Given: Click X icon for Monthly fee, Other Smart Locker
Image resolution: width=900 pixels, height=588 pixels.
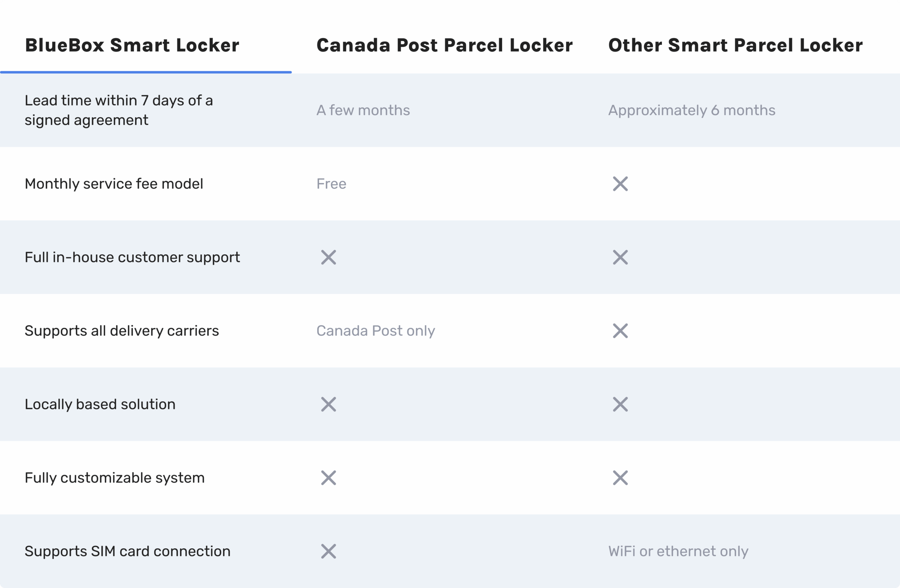Looking at the screenshot, I should click(620, 184).
